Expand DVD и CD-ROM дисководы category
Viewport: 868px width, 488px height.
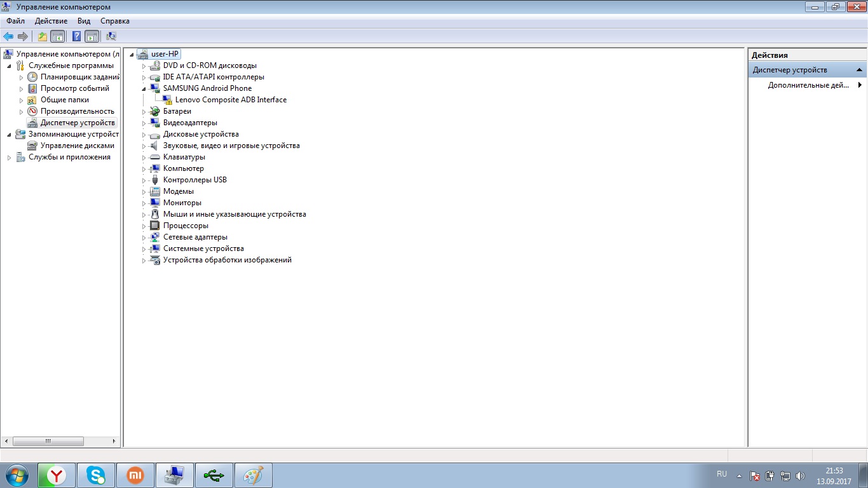click(x=144, y=65)
